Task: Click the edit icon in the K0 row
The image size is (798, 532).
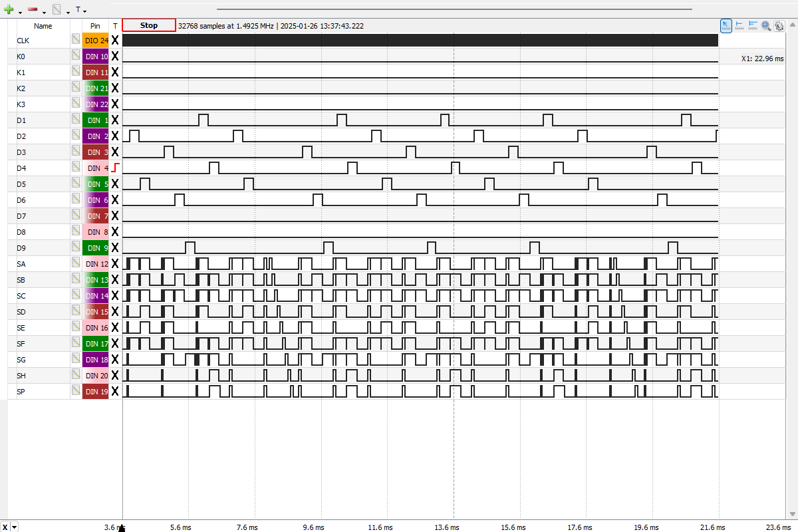Action: (x=76, y=56)
